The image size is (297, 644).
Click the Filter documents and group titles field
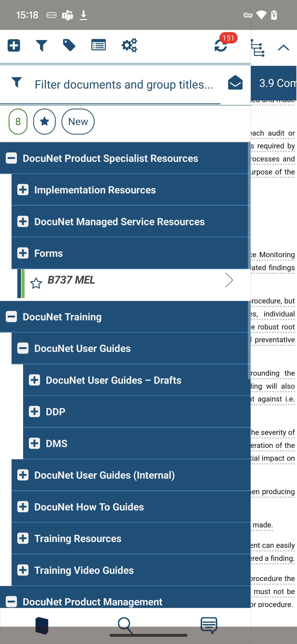point(124,84)
